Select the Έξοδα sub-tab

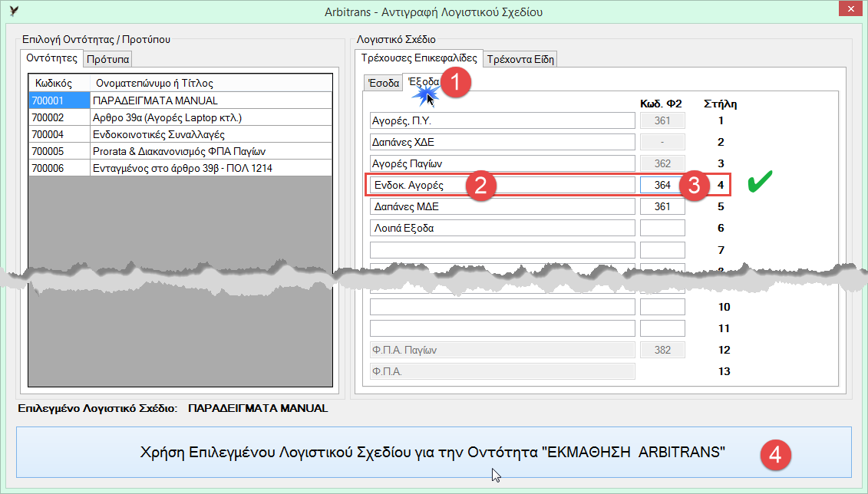[x=424, y=82]
